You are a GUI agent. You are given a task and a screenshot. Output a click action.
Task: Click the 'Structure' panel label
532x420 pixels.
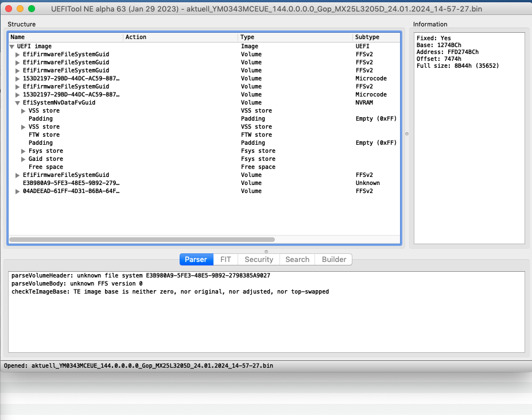tap(21, 25)
